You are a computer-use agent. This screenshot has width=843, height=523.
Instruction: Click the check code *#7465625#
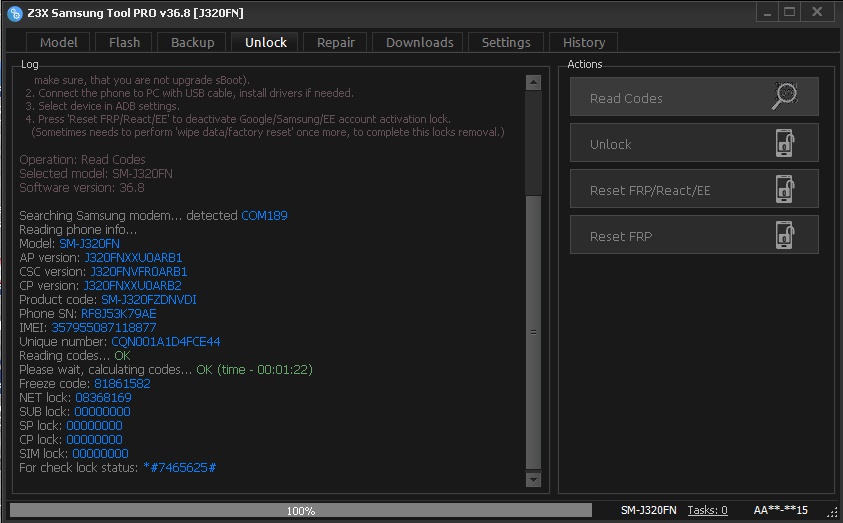pos(180,467)
